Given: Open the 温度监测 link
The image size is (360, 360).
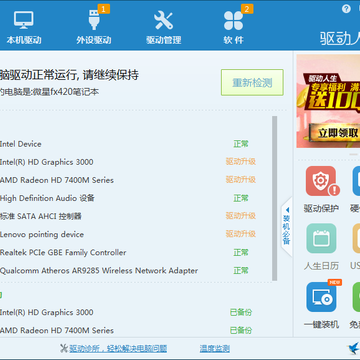Looking at the screenshot, I should [x=215, y=349].
